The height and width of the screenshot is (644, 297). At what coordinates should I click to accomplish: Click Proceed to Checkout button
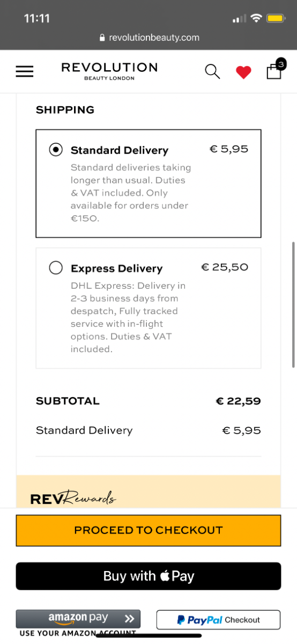(148, 530)
